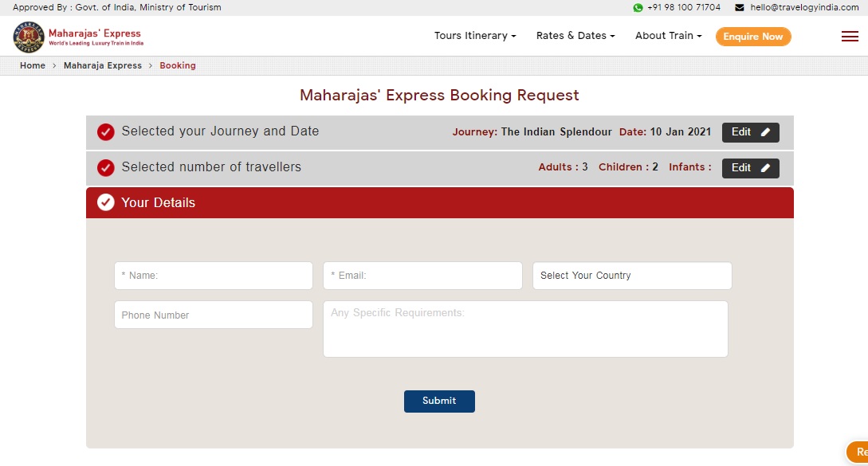Viewport: 868px width, 466px height.
Task: Click the Any Specific Requirements text area
Action: 525,329
